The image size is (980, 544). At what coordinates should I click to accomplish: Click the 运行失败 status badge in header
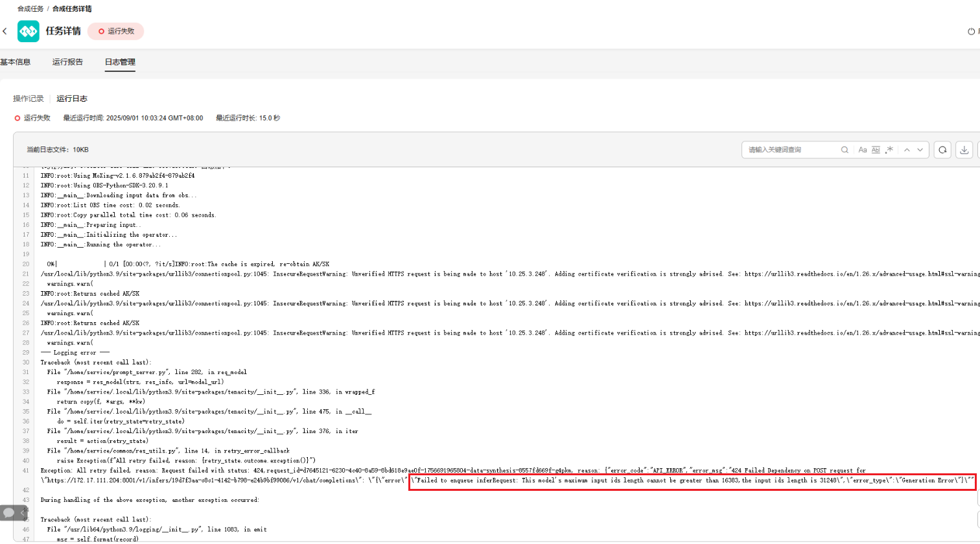coord(116,31)
